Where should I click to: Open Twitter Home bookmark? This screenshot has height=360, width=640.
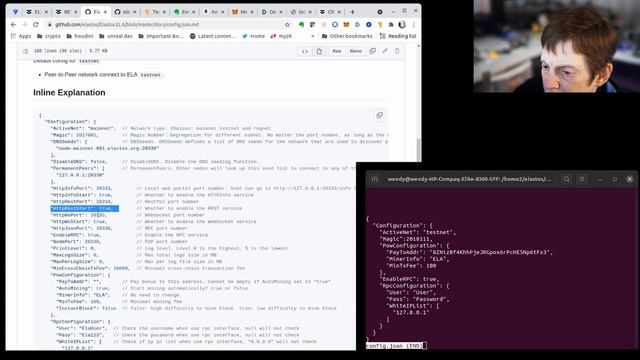coord(253,36)
